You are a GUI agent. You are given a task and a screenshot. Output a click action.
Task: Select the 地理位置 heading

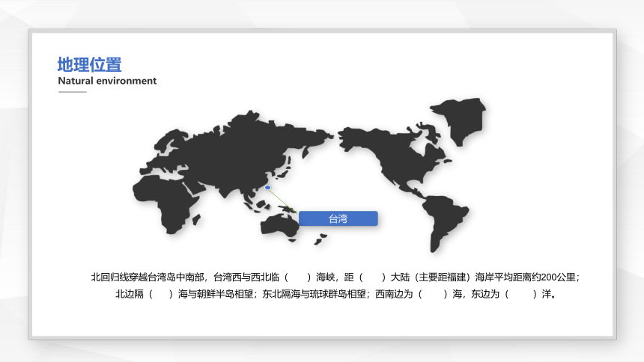point(90,64)
